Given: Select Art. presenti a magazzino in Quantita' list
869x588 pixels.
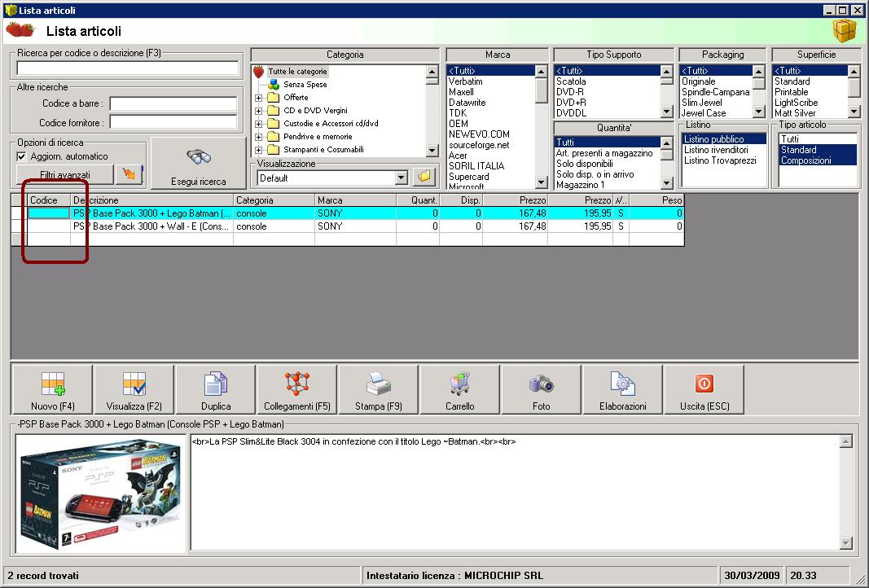Looking at the screenshot, I should 604,153.
